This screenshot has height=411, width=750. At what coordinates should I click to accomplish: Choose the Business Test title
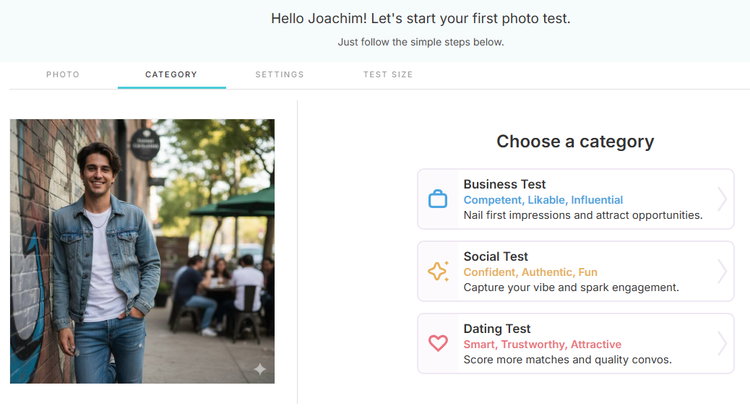[504, 185]
